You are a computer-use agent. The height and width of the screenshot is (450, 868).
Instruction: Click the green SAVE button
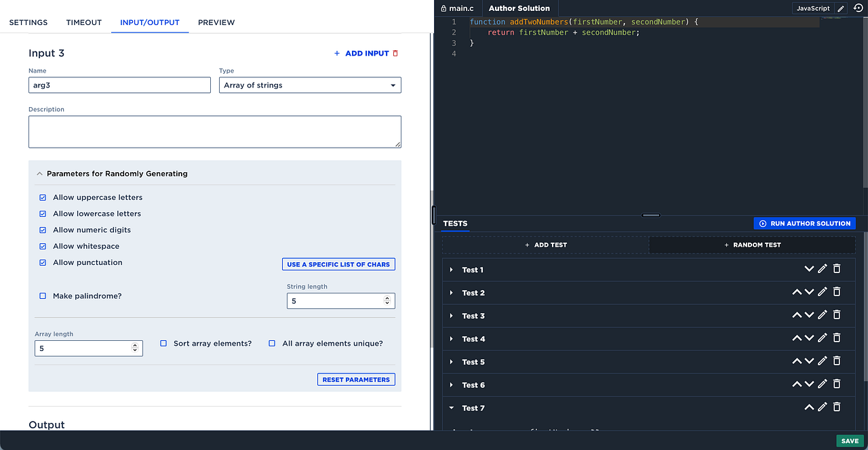pos(850,441)
